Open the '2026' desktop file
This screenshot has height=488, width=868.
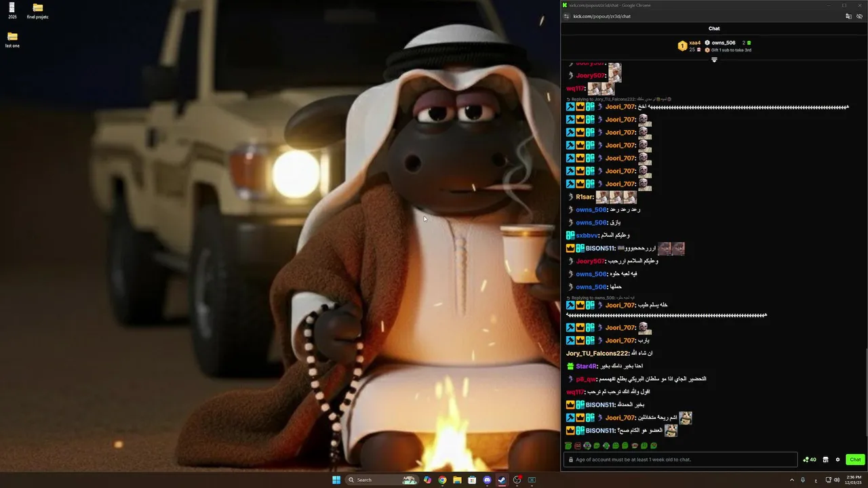(x=12, y=10)
